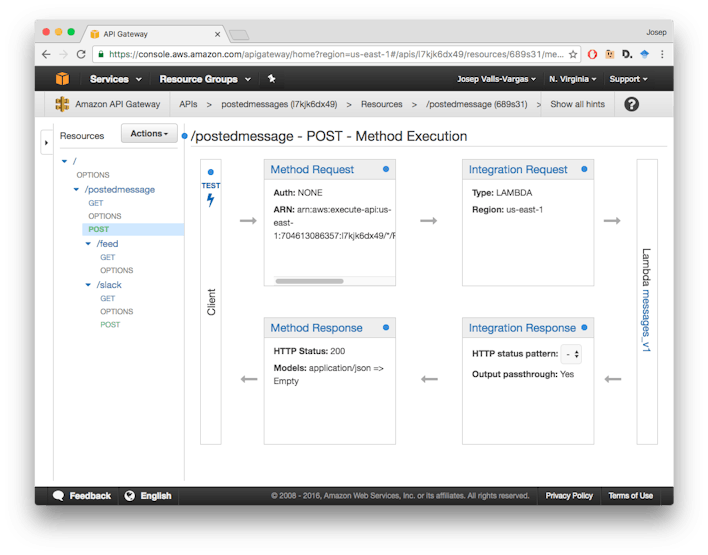Click postedmessages (l7kjk6dx49) breadcrumb
This screenshot has width=708, height=555.
click(279, 104)
